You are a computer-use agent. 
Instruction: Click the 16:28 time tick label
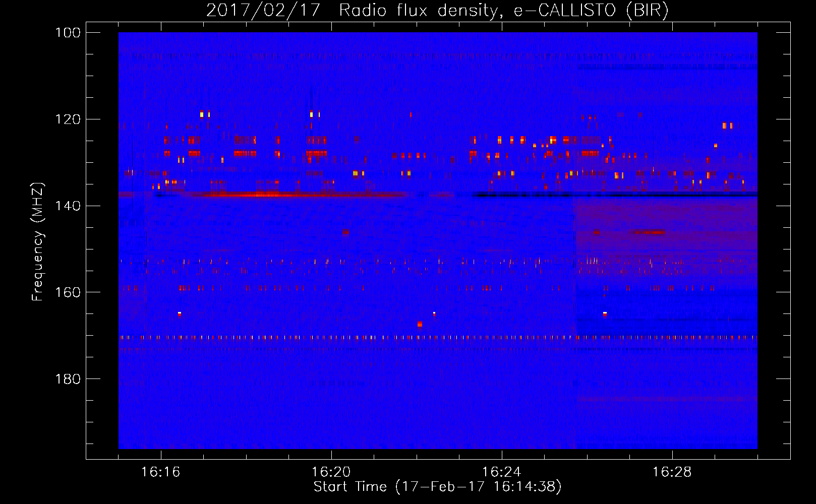672,472
